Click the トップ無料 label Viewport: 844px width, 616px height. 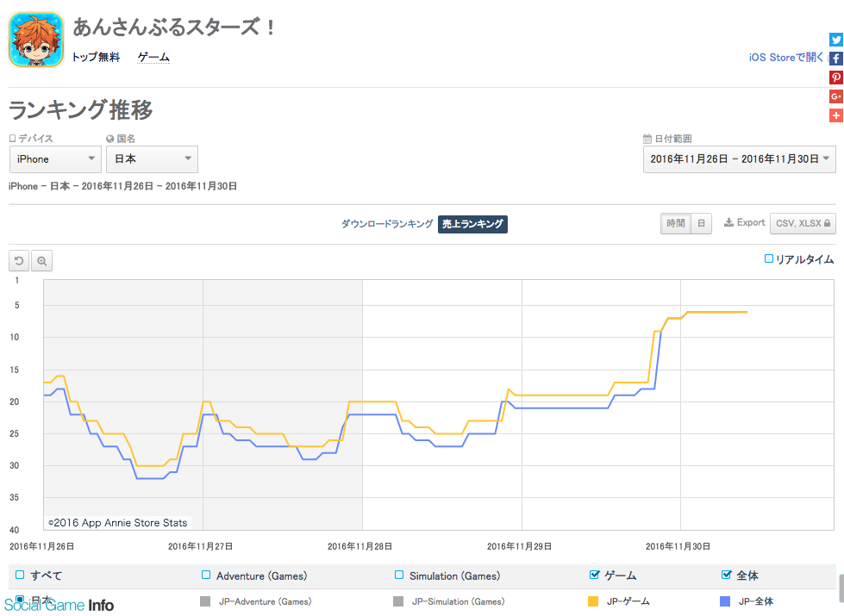[96, 57]
